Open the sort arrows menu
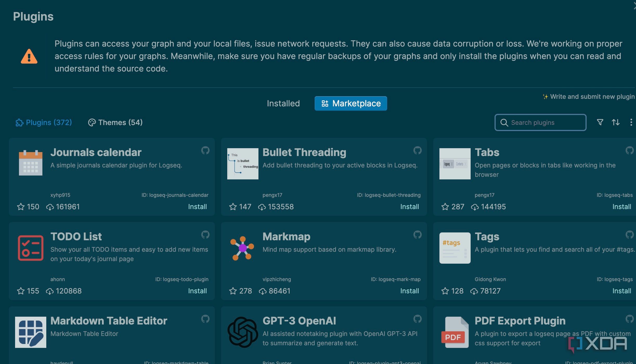Viewport: 636px width, 364px height. (x=615, y=122)
